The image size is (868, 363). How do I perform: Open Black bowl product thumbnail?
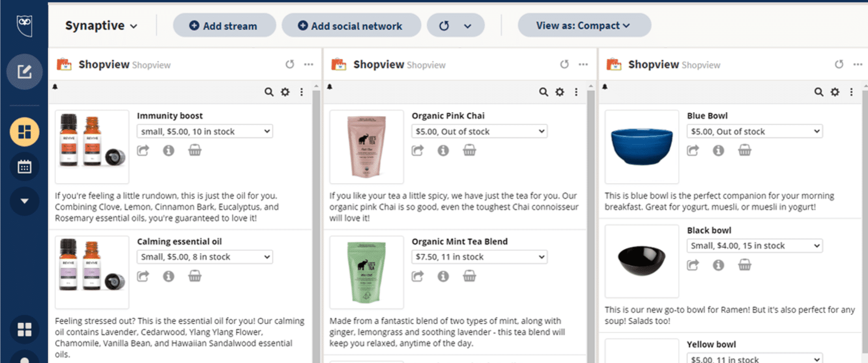coord(642,261)
